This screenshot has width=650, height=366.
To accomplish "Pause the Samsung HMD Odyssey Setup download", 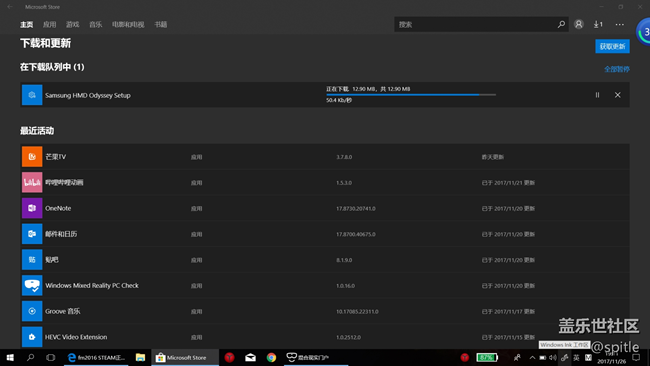I will pos(597,95).
